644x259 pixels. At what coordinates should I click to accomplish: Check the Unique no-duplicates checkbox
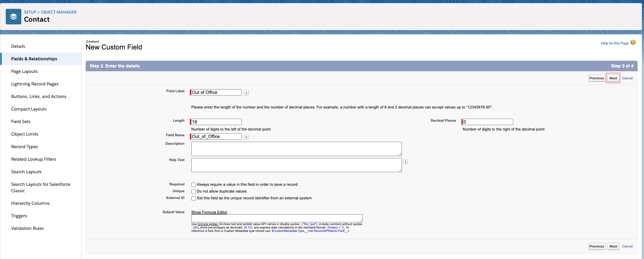tap(193, 192)
